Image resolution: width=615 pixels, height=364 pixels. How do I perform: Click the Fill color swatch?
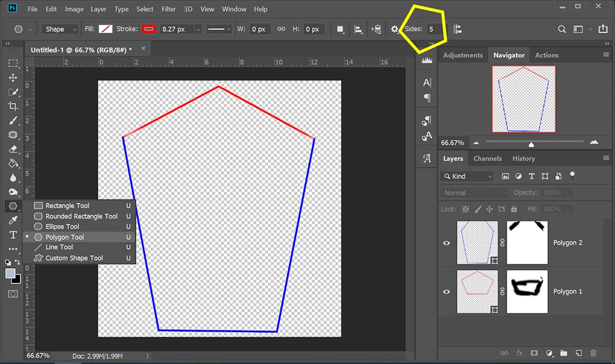coord(106,29)
